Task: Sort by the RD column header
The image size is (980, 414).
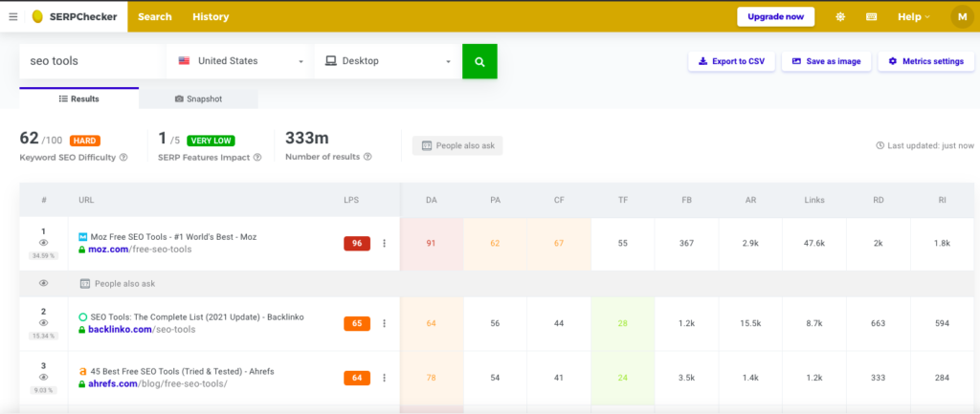Action: coord(879,201)
